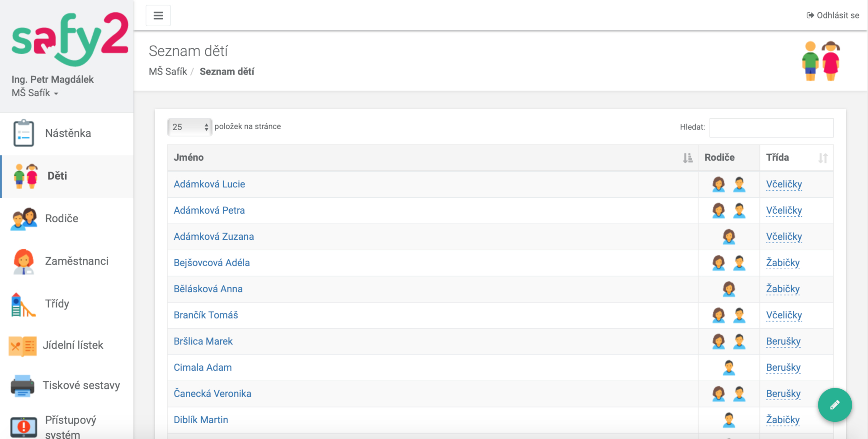Click the safy2 logo
Screen dimensions: 868x439
click(x=70, y=38)
